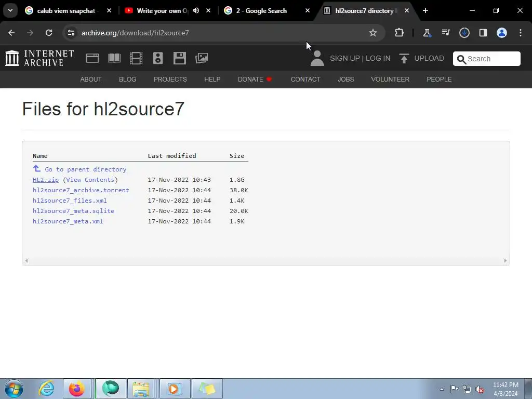Open the Wayback Machine web icon
This screenshot has width=532, height=399.
[x=92, y=58]
